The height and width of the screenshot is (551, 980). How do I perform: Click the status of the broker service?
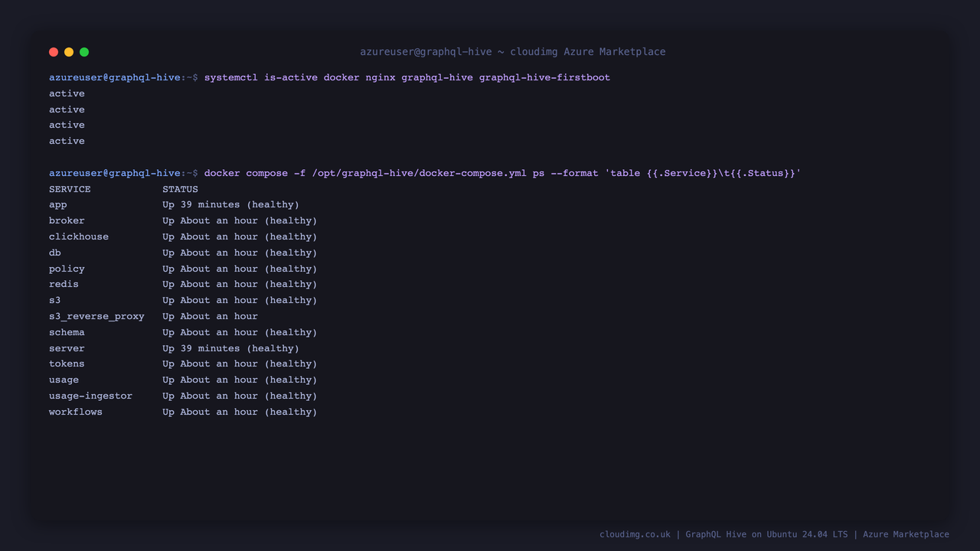[240, 220]
